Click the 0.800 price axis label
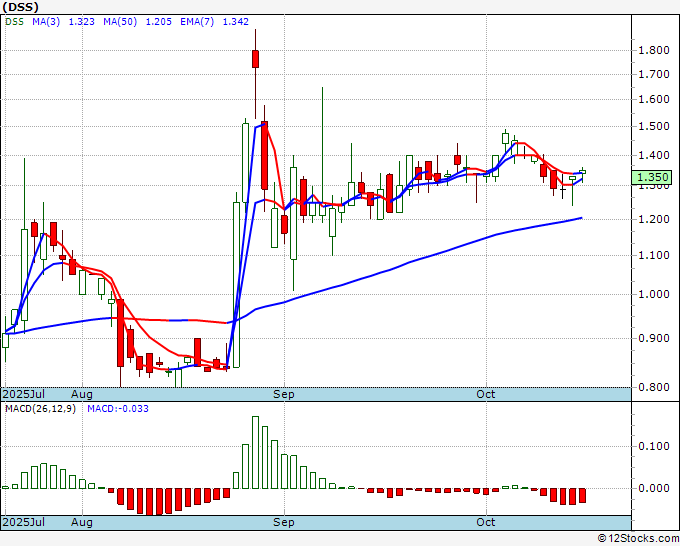Screen dimensions: 680x546 point(654,387)
